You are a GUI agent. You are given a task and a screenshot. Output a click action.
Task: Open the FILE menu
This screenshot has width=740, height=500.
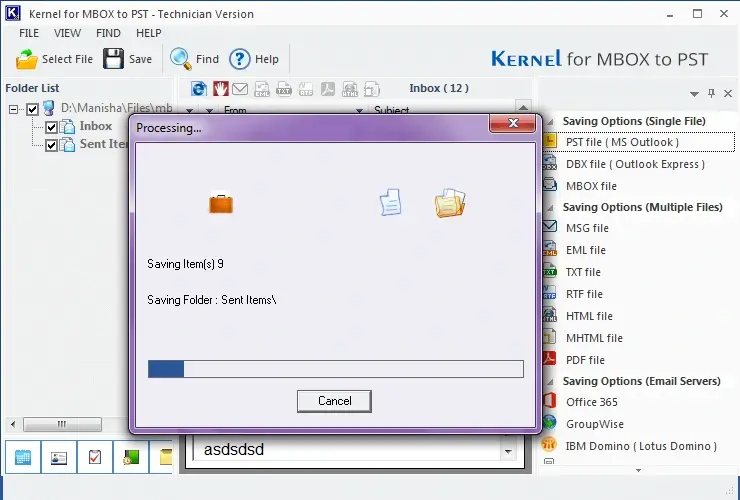pos(29,33)
